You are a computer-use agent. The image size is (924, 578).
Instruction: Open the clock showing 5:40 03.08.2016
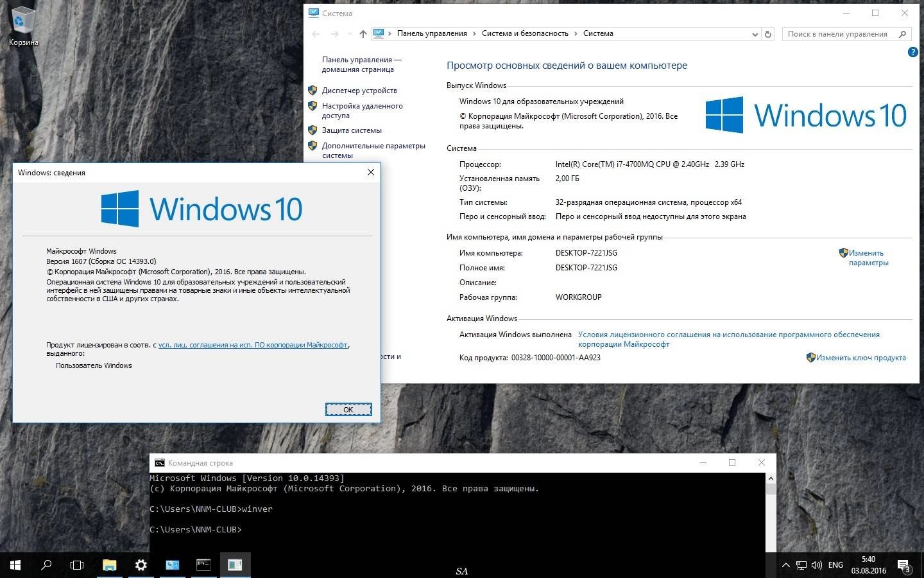(868, 565)
